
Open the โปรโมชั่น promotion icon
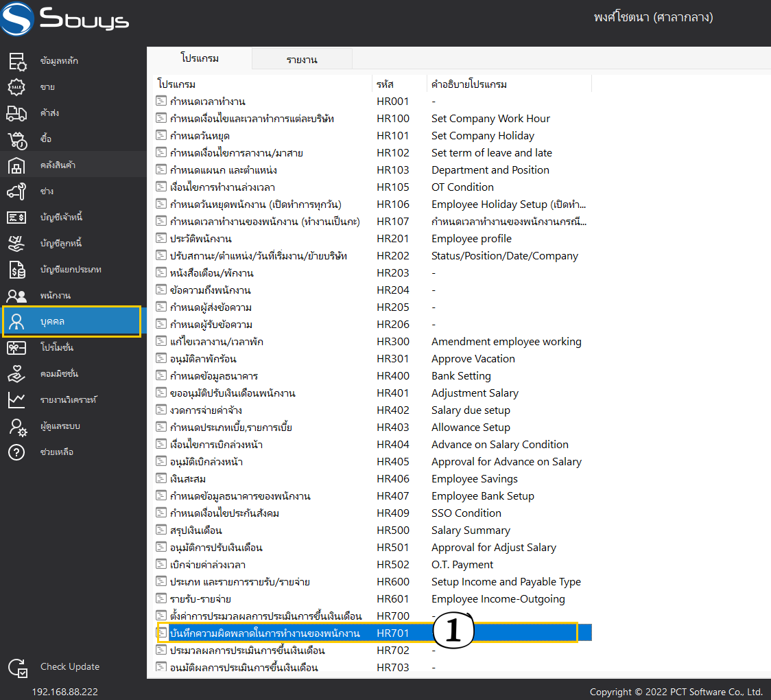pos(16,348)
